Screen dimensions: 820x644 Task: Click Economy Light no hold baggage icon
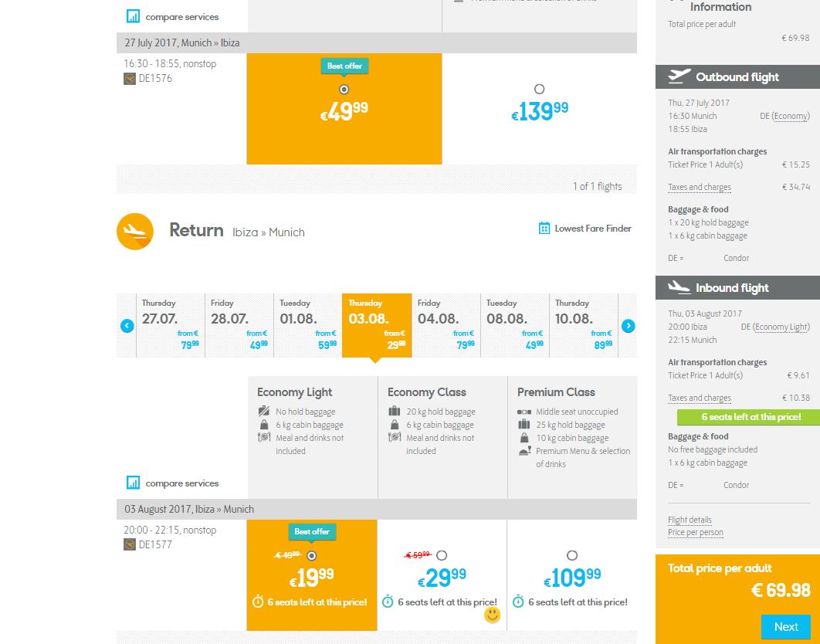tap(264, 412)
